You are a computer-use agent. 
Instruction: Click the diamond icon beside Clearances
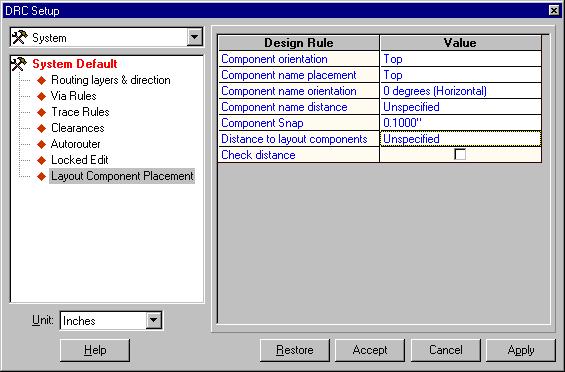[x=42, y=128]
